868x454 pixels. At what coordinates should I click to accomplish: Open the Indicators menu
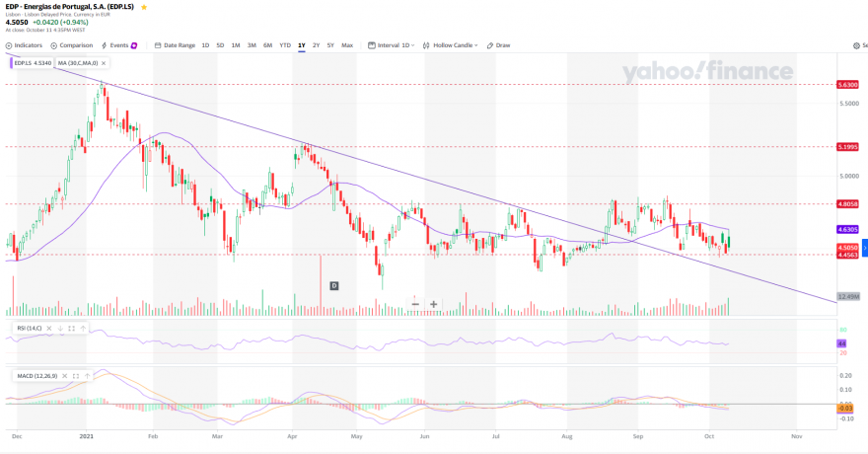[x=24, y=45]
